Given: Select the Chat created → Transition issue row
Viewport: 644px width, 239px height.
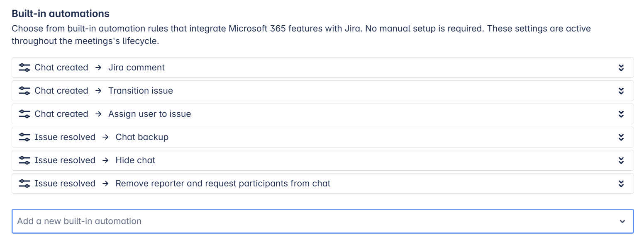Looking at the screenshot, I should (322, 91).
